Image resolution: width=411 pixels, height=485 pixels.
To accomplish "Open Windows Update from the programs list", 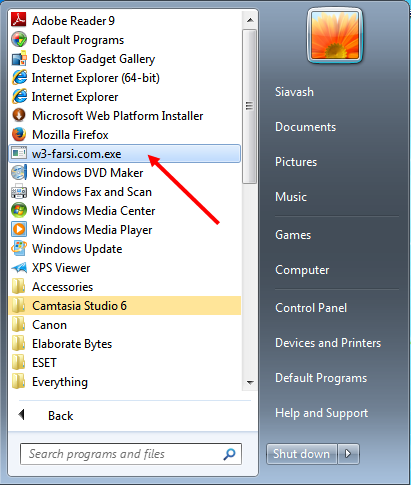I will 125,249.
